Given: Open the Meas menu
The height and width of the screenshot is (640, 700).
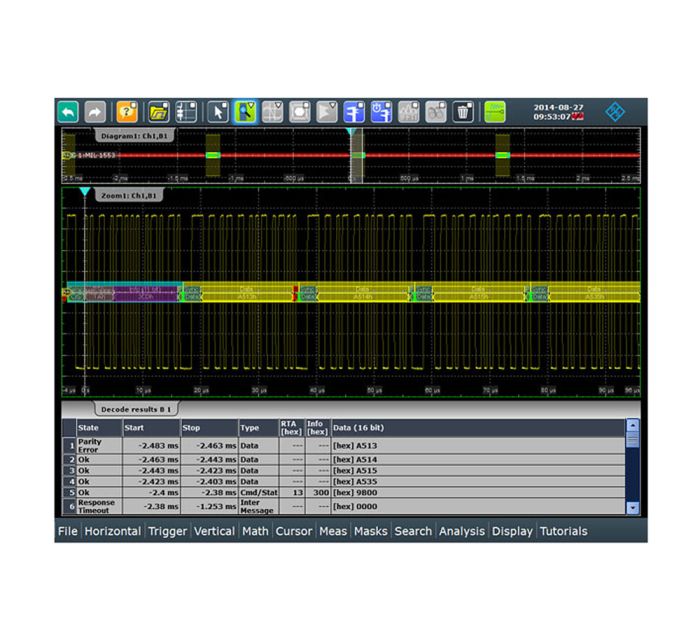Looking at the screenshot, I should 333,531.
